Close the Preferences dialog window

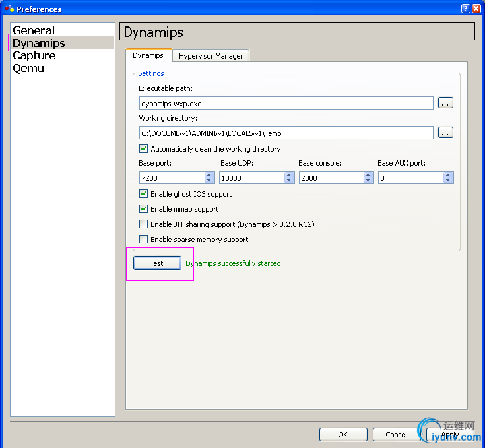[x=476, y=9]
